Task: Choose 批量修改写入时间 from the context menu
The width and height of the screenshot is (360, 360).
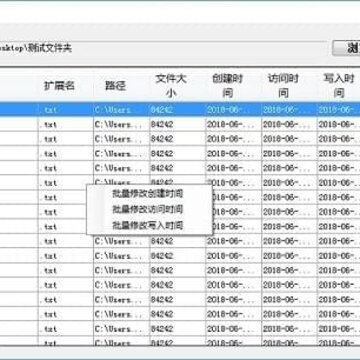Action: pyautogui.click(x=149, y=226)
